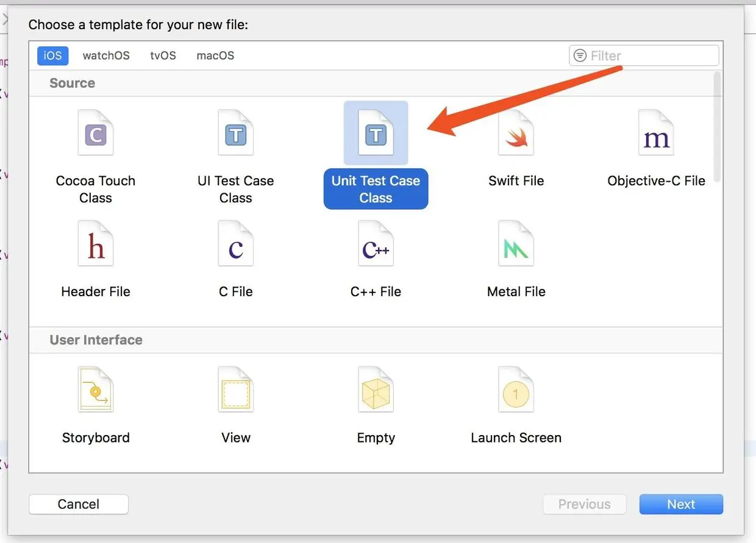Click the 'C++ File' label

tap(376, 291)
